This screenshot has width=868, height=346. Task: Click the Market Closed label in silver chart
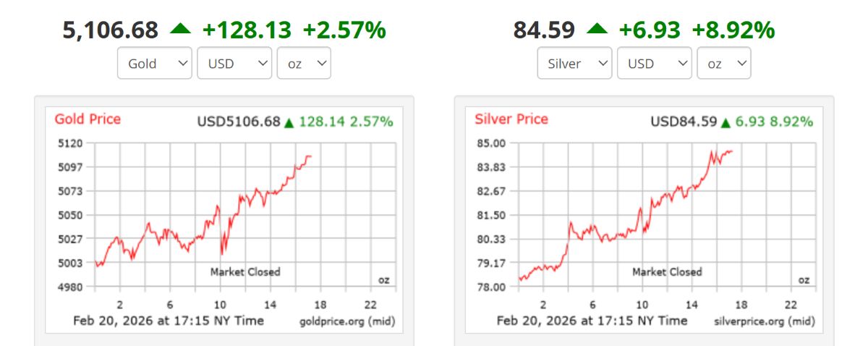(667, 272)
